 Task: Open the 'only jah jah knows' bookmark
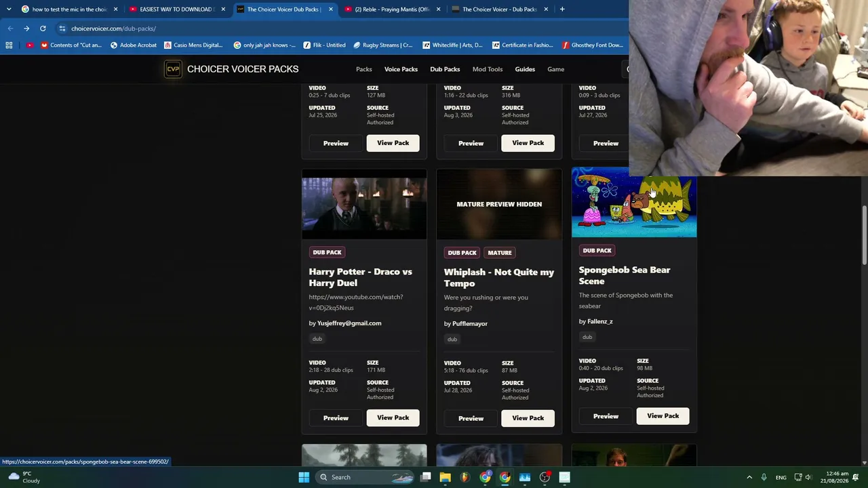pyautogui.click(x=264, y=45)
